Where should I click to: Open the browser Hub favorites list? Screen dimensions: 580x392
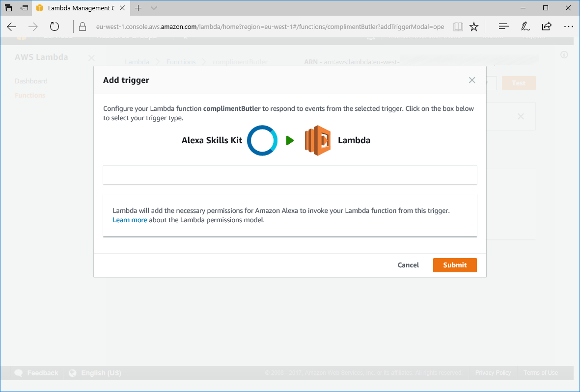pos(503,27)
